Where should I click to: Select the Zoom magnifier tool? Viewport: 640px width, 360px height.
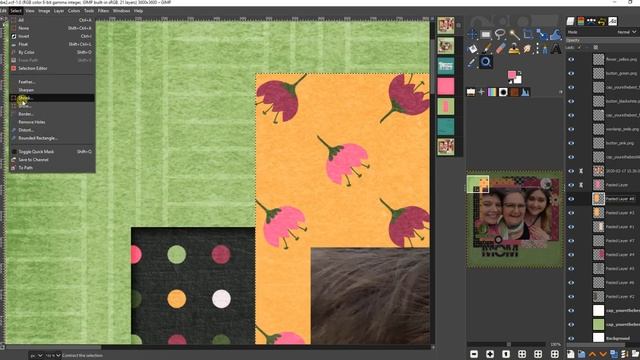tap(486, 62)
